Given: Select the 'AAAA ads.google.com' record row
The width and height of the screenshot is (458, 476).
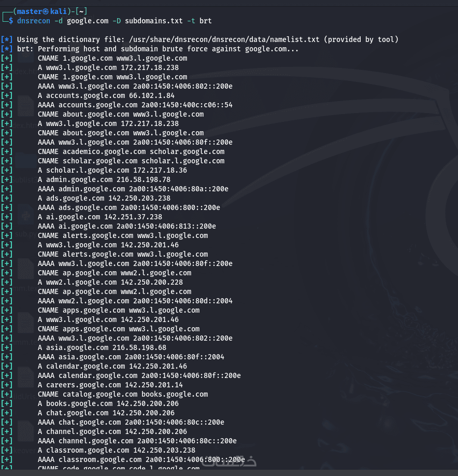Looking at the screenshot, I should pos(129,207).
